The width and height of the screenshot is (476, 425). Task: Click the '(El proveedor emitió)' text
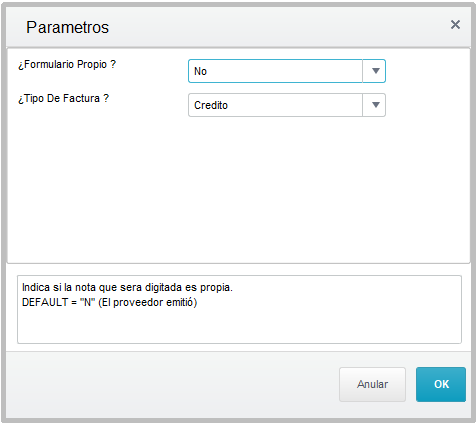(148, 303)
